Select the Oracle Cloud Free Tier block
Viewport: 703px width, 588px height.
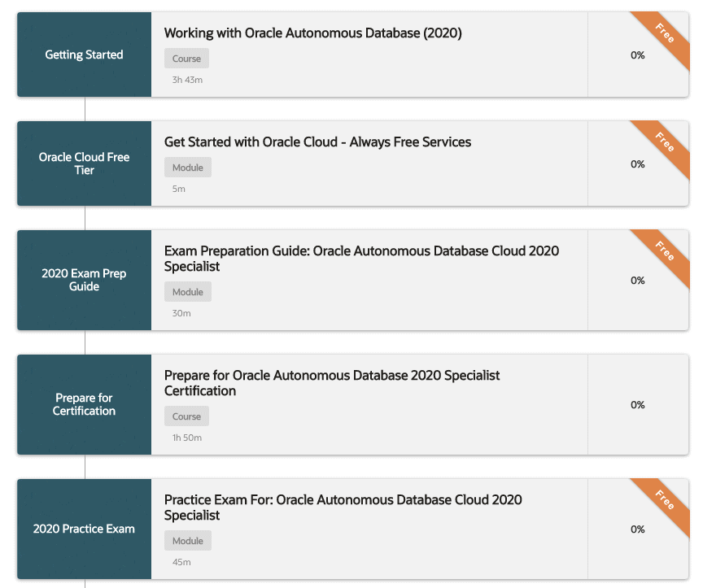coord(85,163)
